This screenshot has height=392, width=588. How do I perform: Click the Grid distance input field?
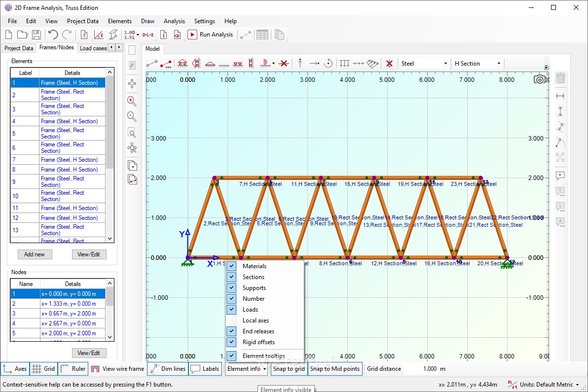click(420, 369)
